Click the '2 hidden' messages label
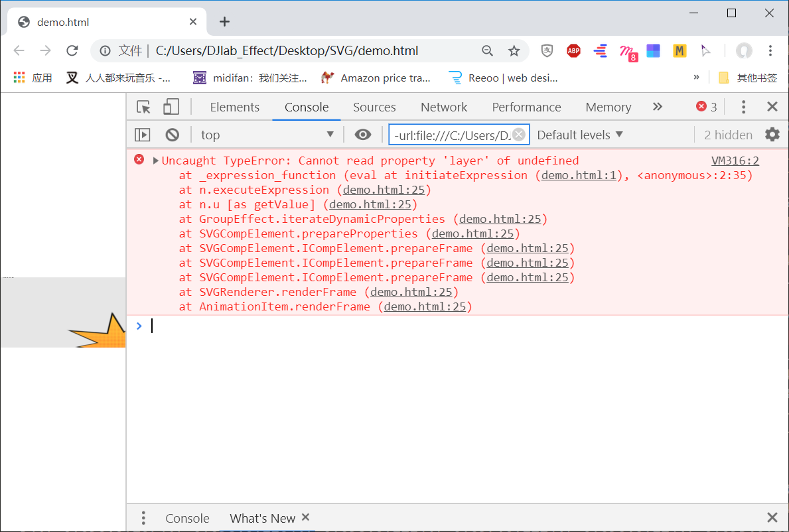Image resolution: width=789 pixels, height=532 pixels. (x=728, y=135)
